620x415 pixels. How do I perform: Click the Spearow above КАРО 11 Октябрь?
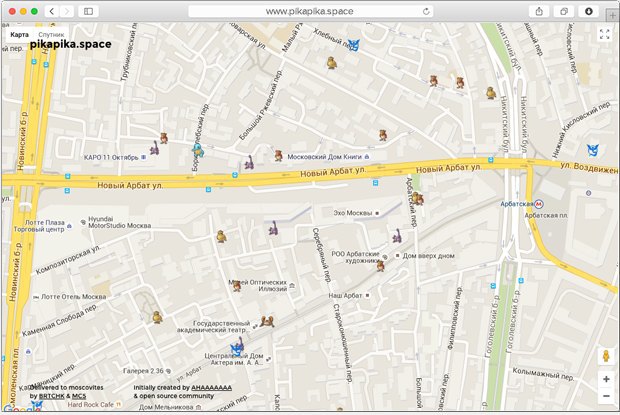(164, 138)
